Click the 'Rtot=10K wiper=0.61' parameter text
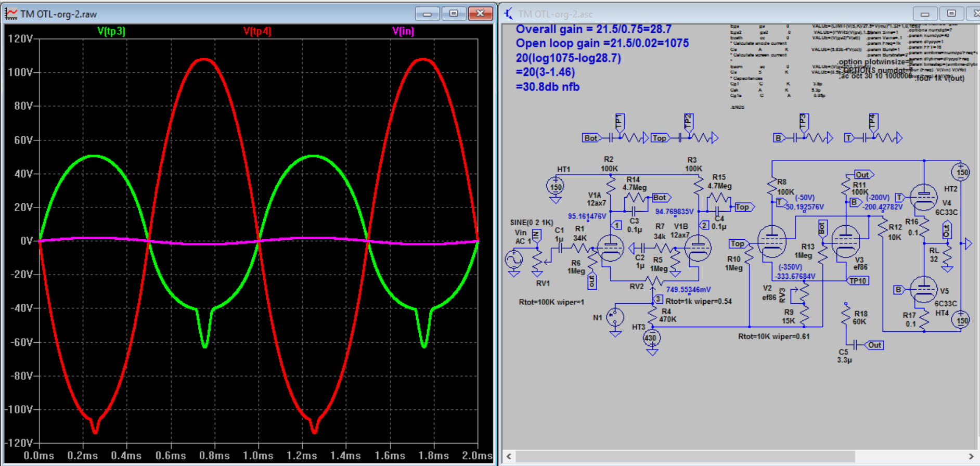The height and width of the screenshot is (466, 980). 774,336
